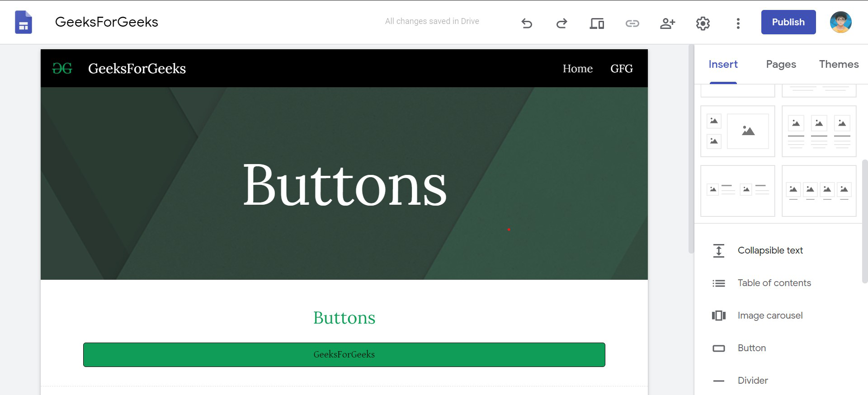The width and height of the screenshot is (868, 395).
Task: Click the green GeeksForGeeks button
Action: tap(344, 355)
